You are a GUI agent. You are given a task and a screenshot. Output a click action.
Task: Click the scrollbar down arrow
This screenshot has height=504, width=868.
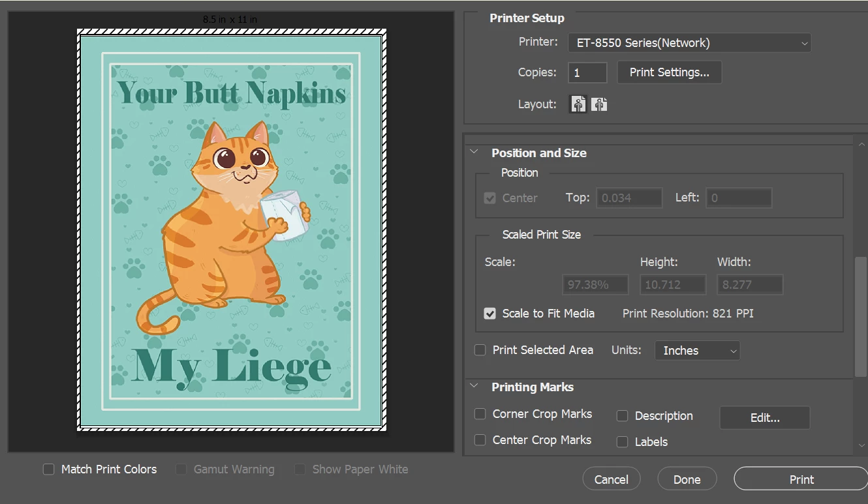click(x=861, y=445)
